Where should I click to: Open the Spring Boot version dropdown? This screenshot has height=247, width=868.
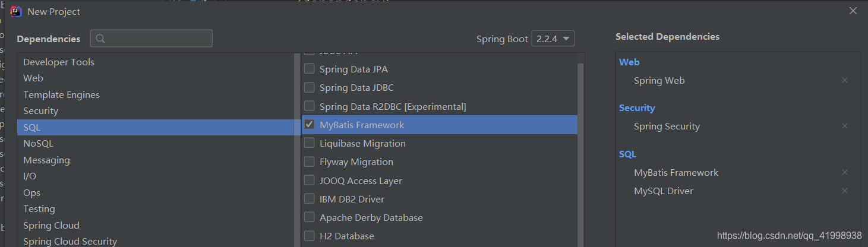point(553,39)
